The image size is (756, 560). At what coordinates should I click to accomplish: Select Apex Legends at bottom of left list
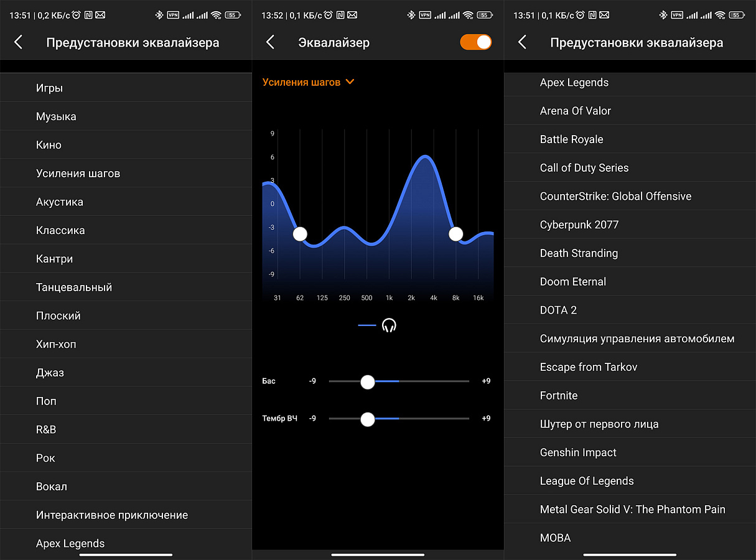[x=126, y=544]
